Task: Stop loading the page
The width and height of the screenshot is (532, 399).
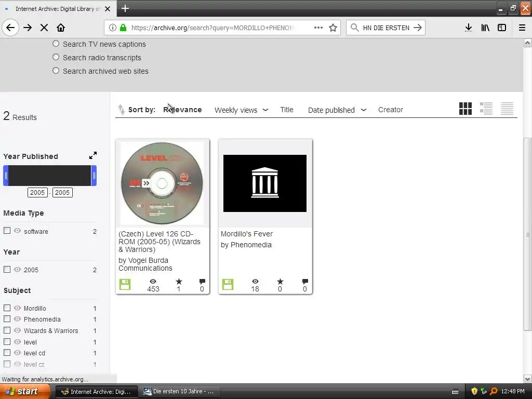Action: pyautogui.click(x=44, y=28)
